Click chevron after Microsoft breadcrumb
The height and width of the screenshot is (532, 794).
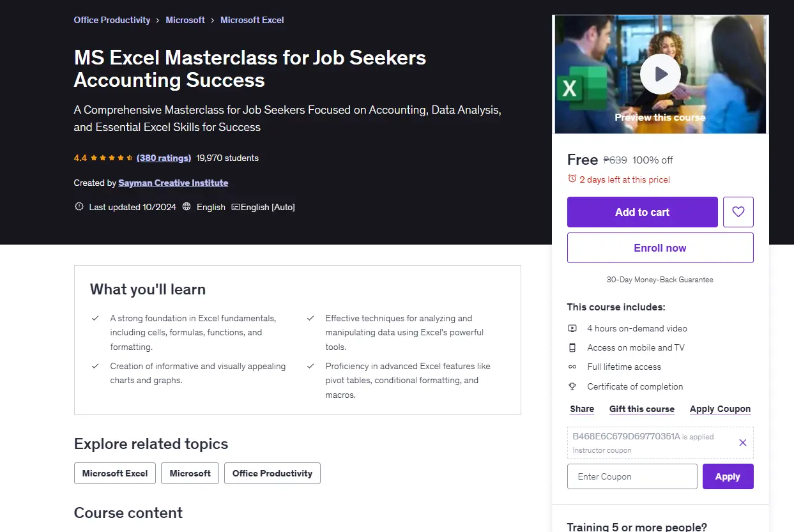[x=213, y=20]
